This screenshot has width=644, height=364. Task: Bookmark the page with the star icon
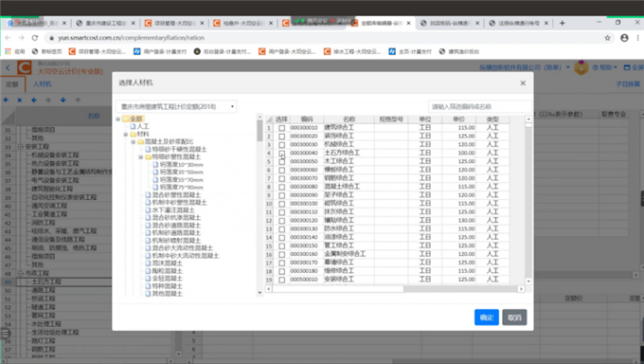[607, 38]
